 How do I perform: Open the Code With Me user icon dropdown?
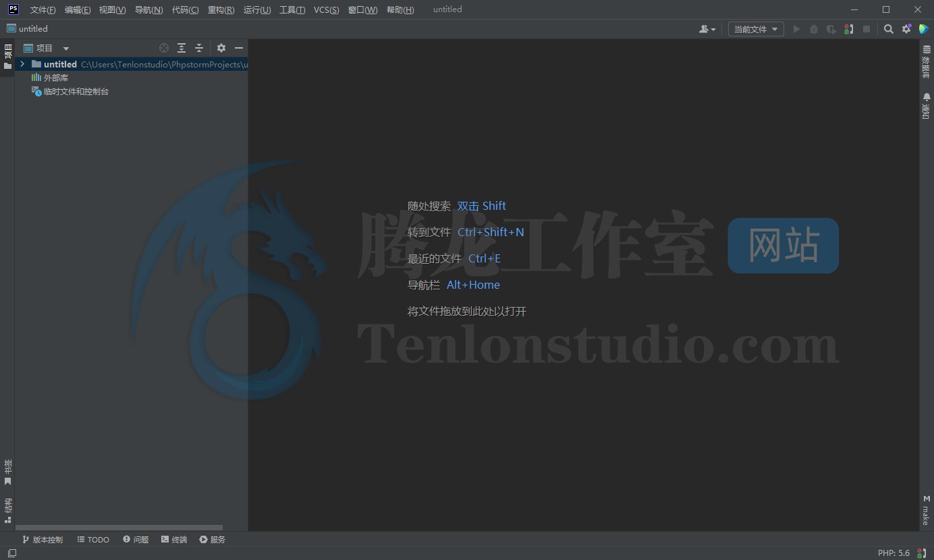click(x=707, y=29)
